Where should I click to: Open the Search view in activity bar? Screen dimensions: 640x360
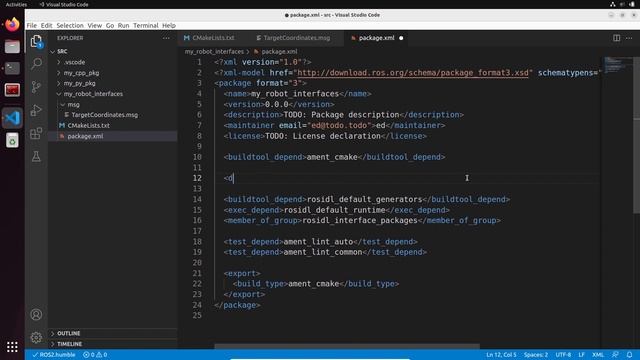pyautogui.click(x=36, y=63)
